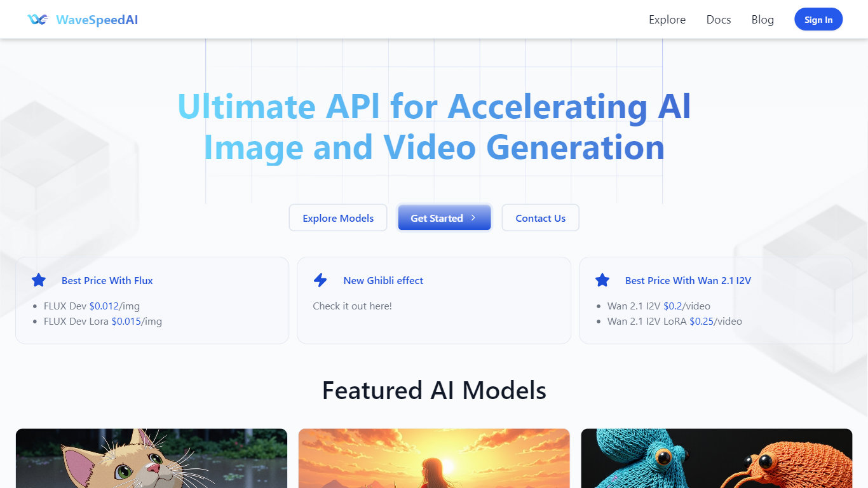Click the WaveSpeedAI brand name text
This screenshot has width=868, height=488.
[x=97, y=20]
